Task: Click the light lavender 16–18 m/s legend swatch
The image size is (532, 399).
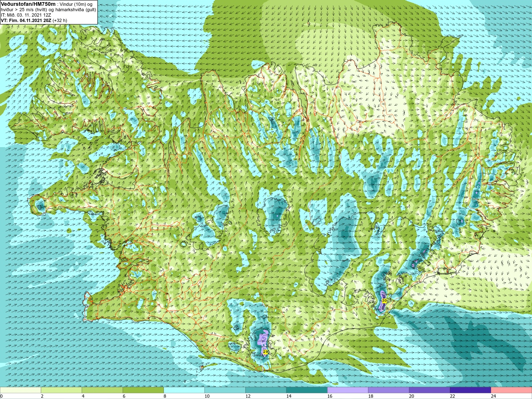Action: [348, 390]
